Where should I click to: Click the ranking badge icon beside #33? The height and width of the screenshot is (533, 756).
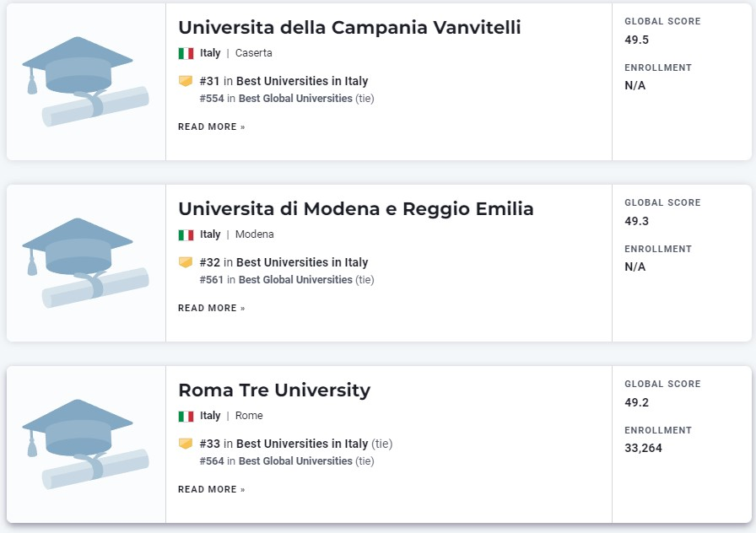click(186, 443)
